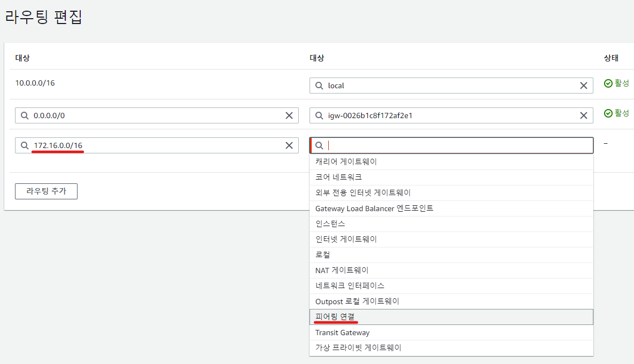Click search icon in 172.16.0.0/16 field

pyautogui.click(x=25, y=145)
